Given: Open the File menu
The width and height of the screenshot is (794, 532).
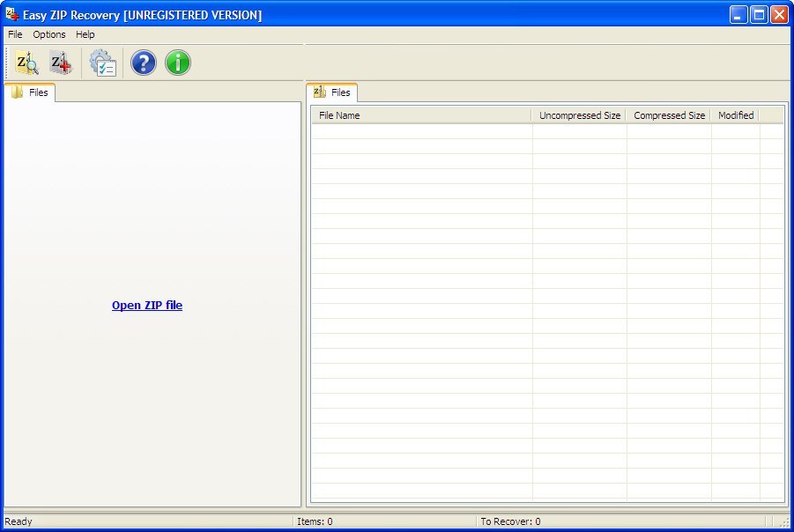Looking at the screenshot, I should coord(14,34).
